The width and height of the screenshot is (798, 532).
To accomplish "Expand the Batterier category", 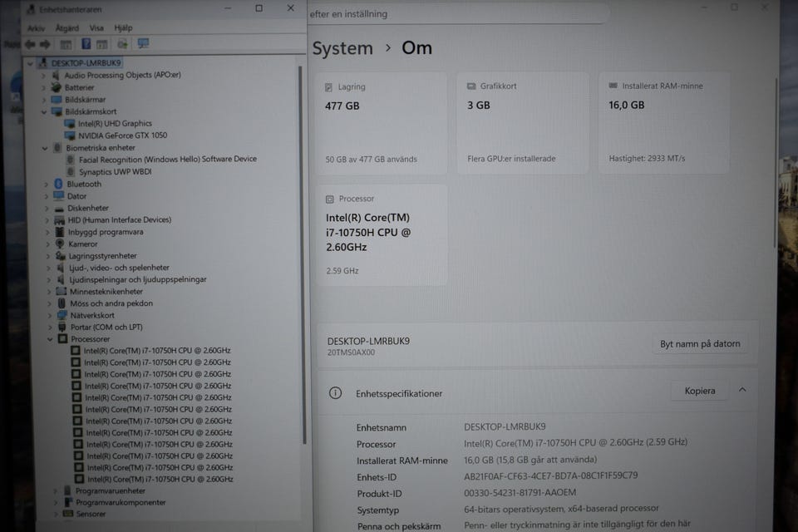I will [x=45, y=87].
